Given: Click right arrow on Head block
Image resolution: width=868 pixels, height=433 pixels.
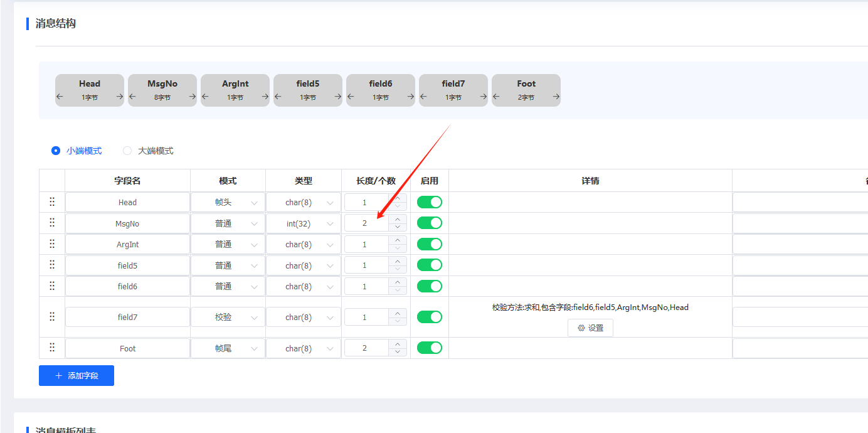Looking at the screenshot, I should [x=120, y=97].
